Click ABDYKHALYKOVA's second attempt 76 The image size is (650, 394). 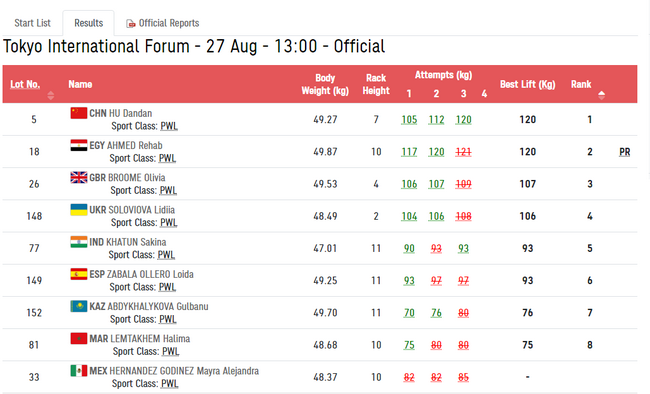pyautogui.click(x=436, y=313)
